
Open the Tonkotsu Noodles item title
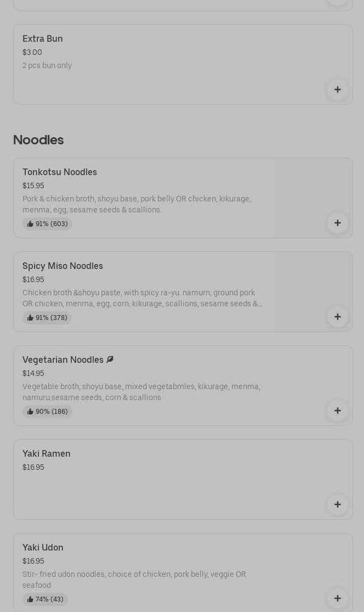point(60,172)
